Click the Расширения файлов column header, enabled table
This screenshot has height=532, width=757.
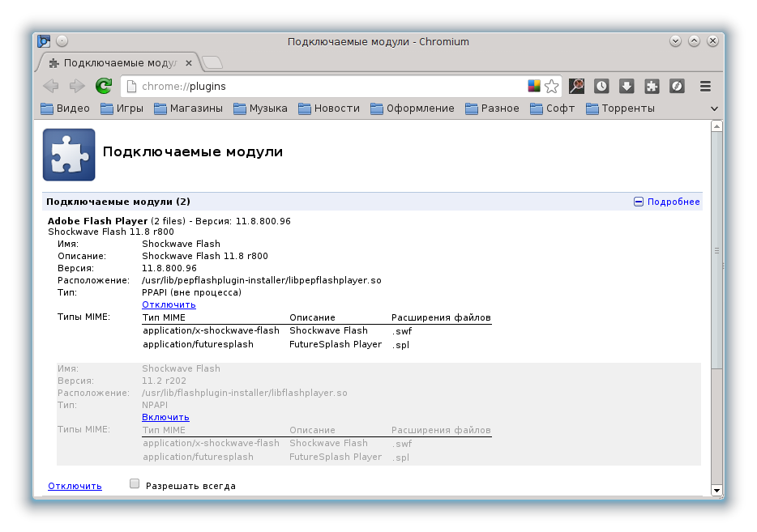click(x=441, y=317)
